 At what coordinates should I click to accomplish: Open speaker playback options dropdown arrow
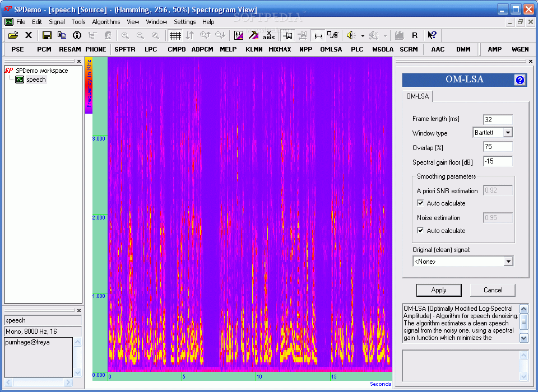(x=363, y=36)
